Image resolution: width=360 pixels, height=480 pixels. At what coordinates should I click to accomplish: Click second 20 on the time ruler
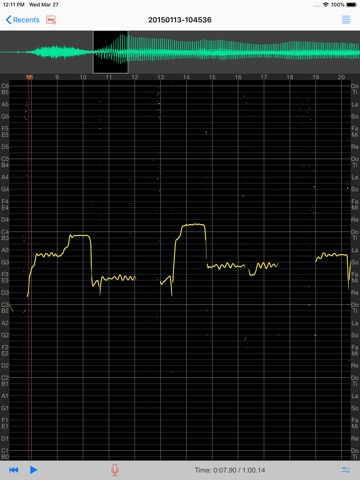[x=341, y=77]
